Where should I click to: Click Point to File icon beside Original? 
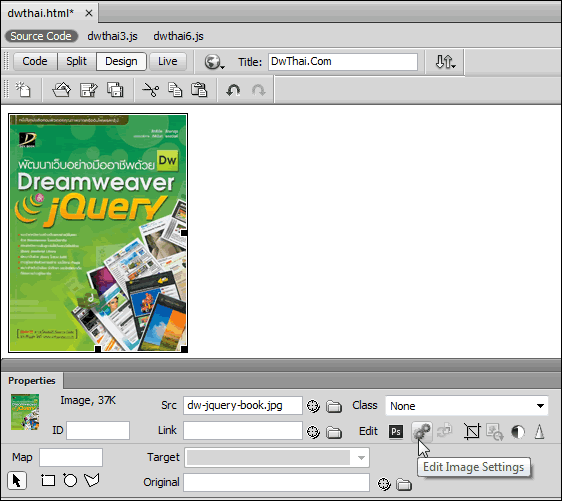pyautogui.click(x=384, y=484)
